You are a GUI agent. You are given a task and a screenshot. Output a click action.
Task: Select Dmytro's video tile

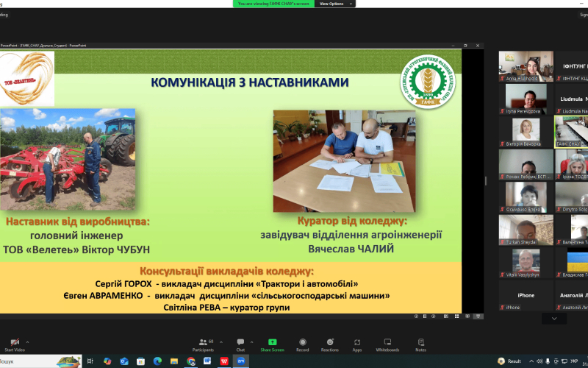572,197
